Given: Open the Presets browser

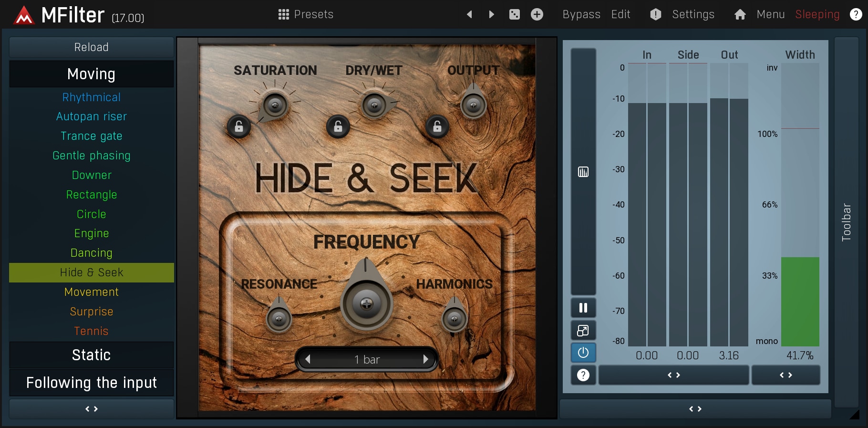Looking at the screenshot, I should [x=306, y=14].
